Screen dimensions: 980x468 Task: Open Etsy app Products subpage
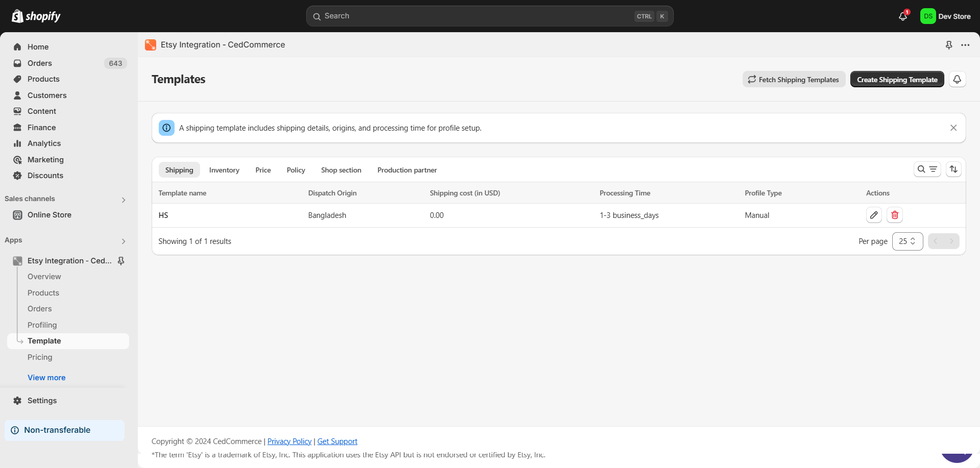(x=43, y=293)
